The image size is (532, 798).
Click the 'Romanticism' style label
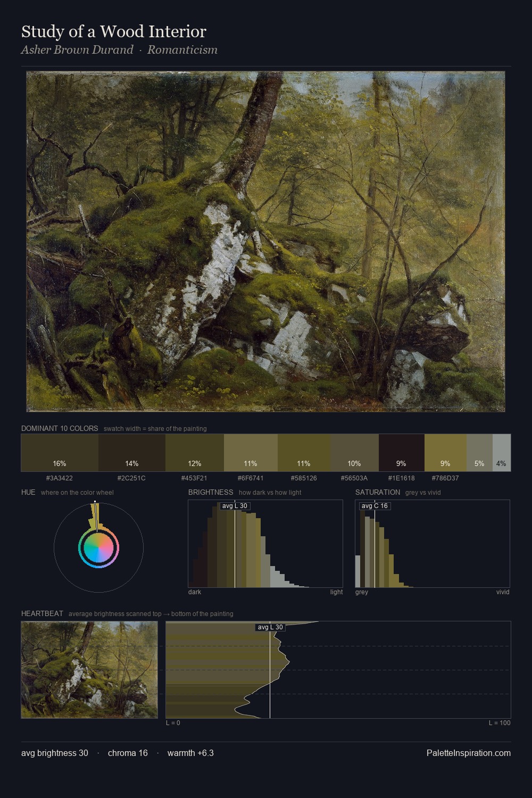(182, 49)
